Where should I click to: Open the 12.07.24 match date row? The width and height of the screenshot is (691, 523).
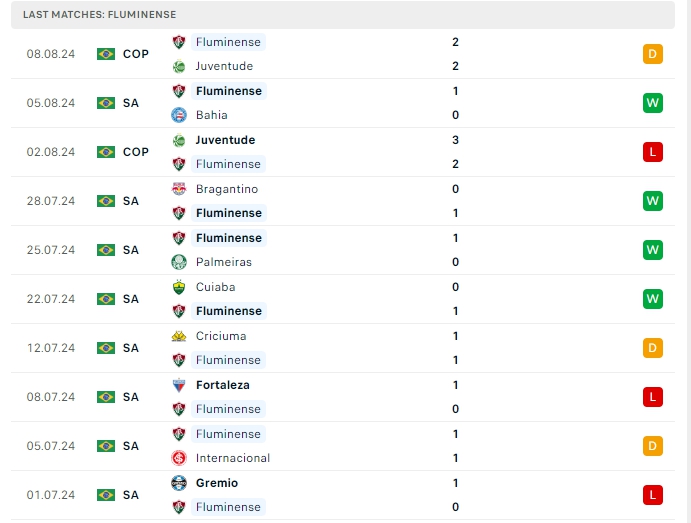tap(51, 348)
